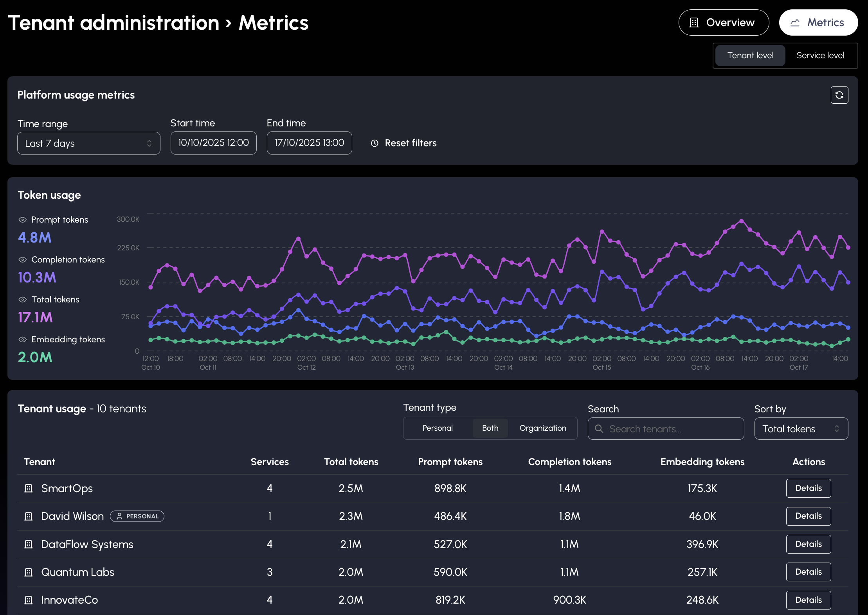
Task: Open the Last 7 days time range dropdown
Action: pyautogui.click(x=89, y=143)
